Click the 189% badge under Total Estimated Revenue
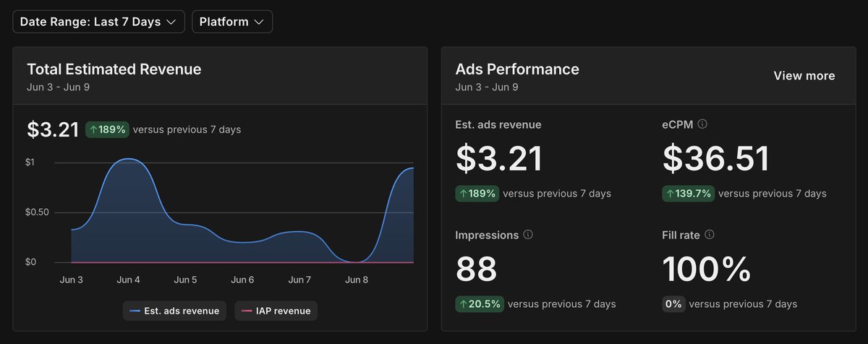 point(107,129)
